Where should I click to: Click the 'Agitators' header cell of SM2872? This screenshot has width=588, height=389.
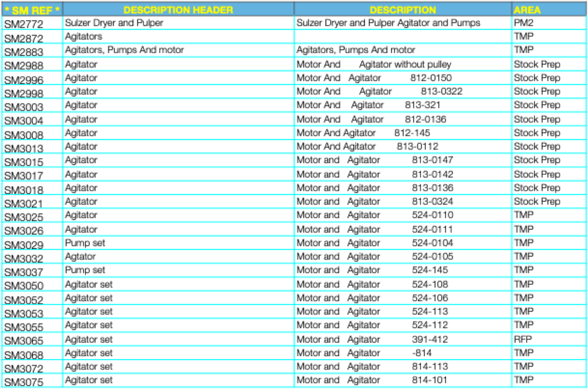178,37
